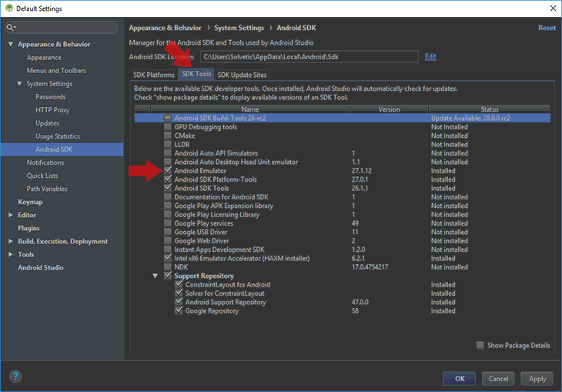Uncheck Android Emulator
562x392 pixels.
click(x=168, y=170)
